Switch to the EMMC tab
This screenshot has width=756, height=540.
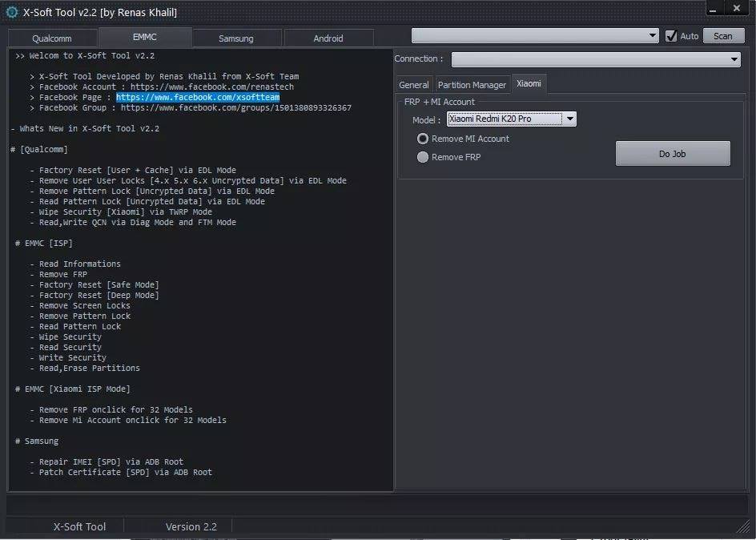pyautogui.click(x=145, y=37)
